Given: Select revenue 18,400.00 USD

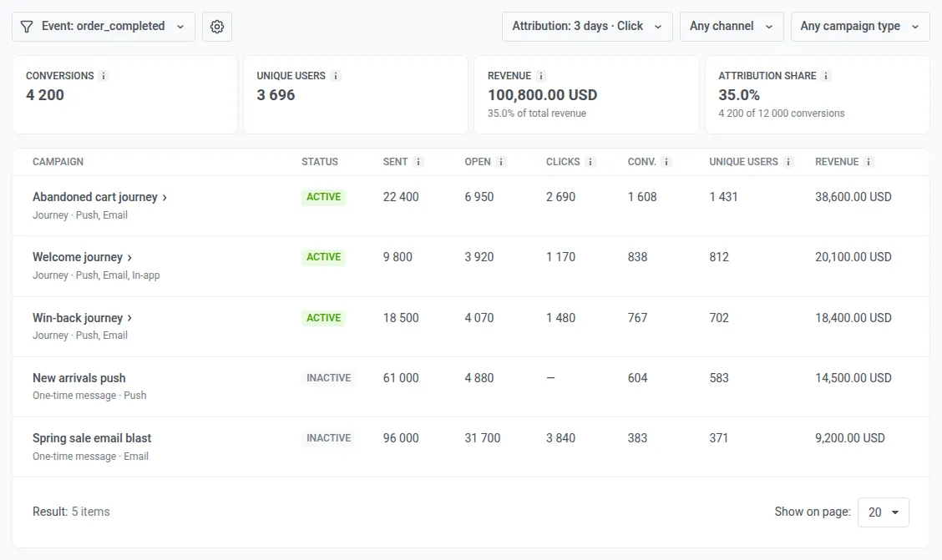Looking at the screenshot, I should tap(853, 317).
